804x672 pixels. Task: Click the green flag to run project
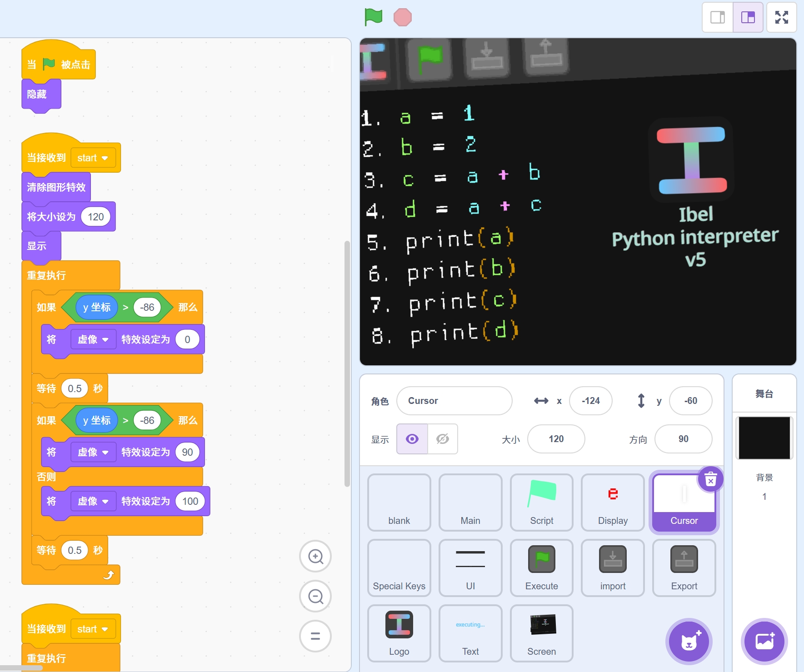[x=373, y=17]
